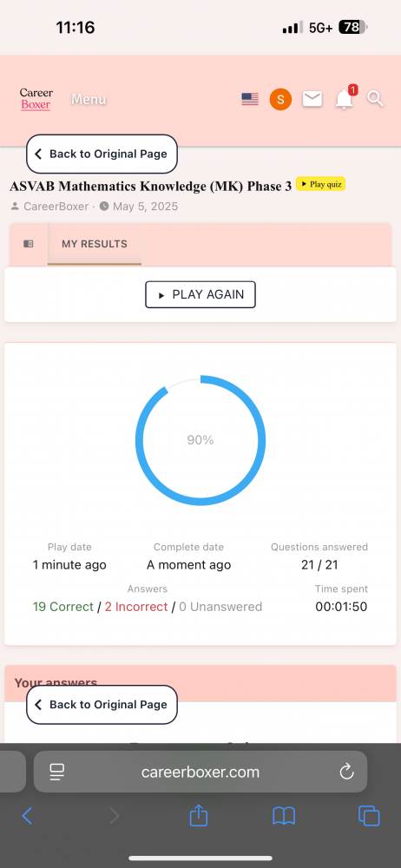This screenshot has width=401, height=868.
Task: Click the top Back to Original Page button
Action: point(102,154)
